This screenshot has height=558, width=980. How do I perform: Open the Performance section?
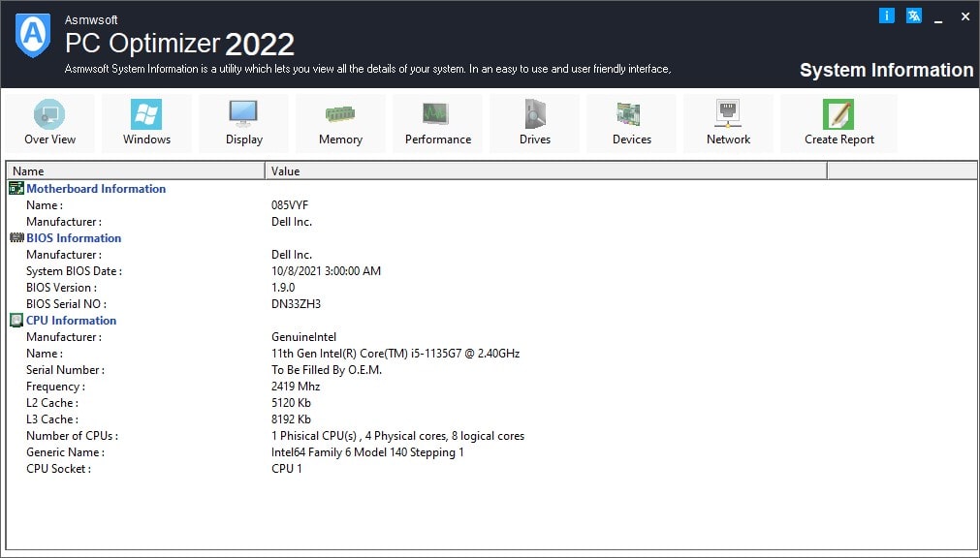(x=437, y=123)
